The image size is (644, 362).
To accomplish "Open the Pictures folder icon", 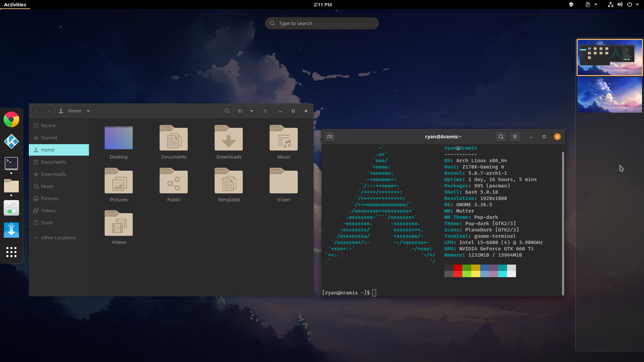I will 119,181.
